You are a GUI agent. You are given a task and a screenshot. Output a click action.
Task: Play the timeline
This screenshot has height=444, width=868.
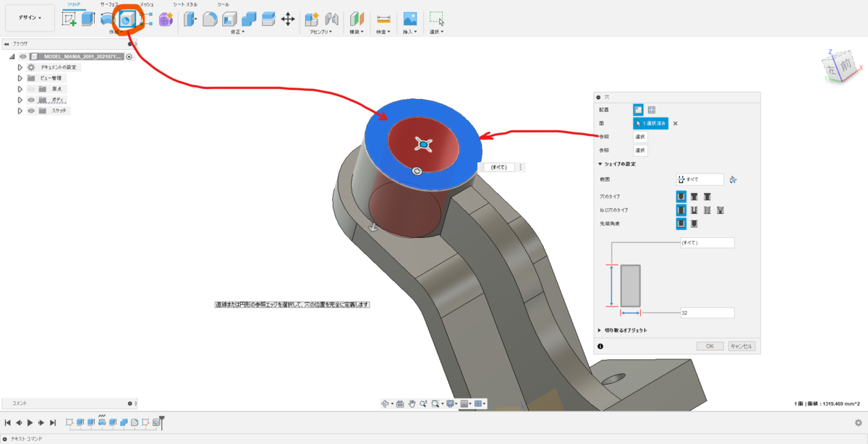[x=30, y=422]
